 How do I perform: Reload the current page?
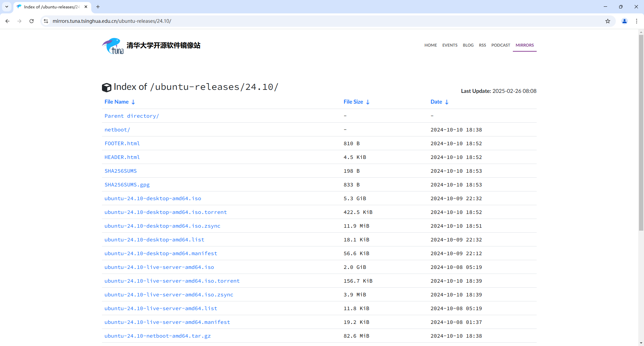click(x=32, y=21)
